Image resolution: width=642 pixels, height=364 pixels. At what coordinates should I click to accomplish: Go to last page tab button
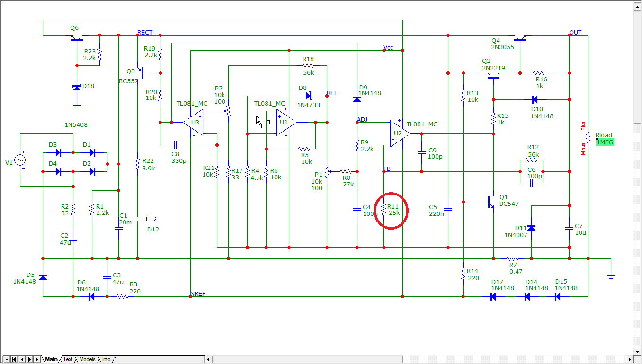pos(37,360)
